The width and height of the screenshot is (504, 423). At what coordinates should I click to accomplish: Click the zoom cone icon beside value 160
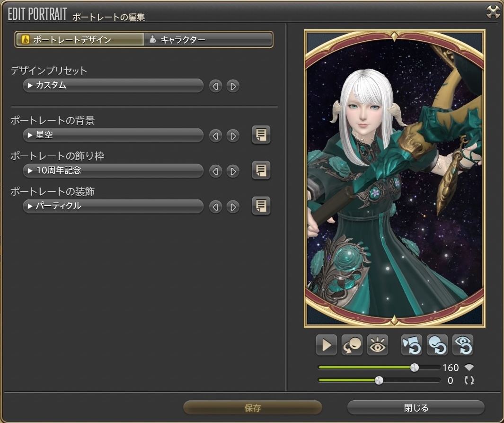469,368
